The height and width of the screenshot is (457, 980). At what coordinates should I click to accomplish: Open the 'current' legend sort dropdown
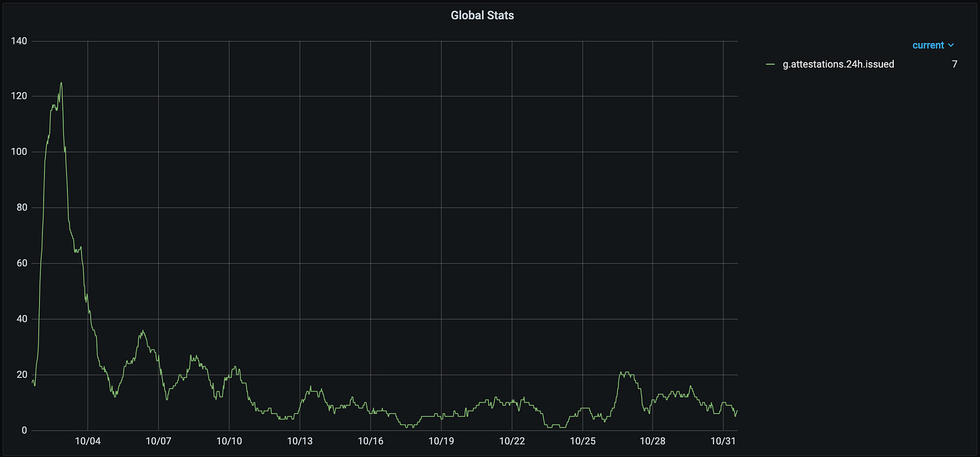tap(933, 45)
